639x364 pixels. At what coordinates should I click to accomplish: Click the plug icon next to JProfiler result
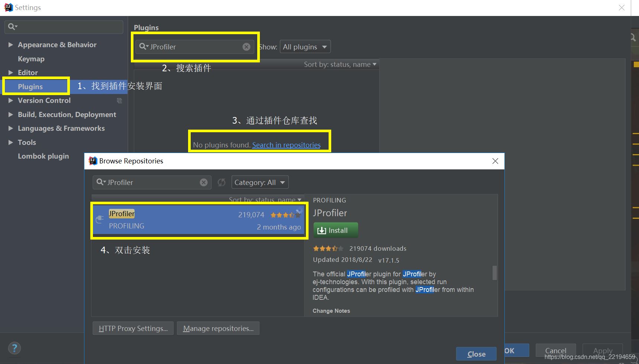coord(99,220)
